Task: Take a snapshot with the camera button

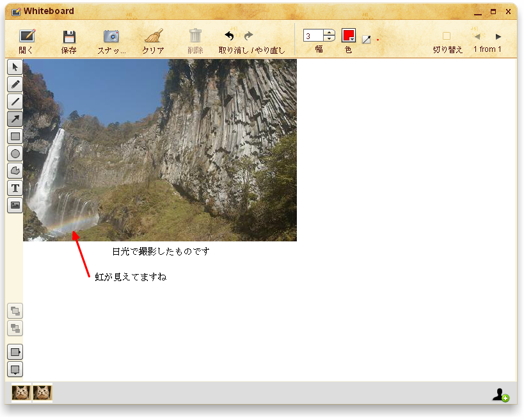Action: pyautogui.click(x=111, y=42)
